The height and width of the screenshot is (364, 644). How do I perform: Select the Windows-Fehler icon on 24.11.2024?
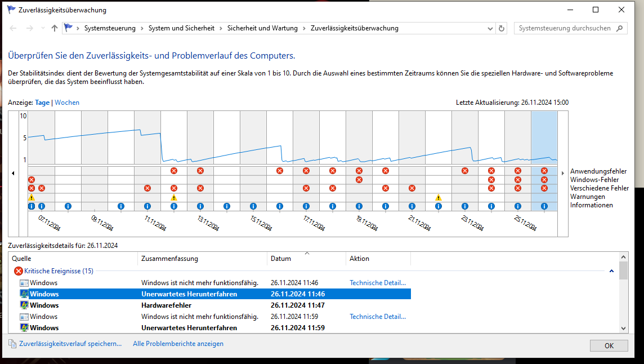(491, 179)
